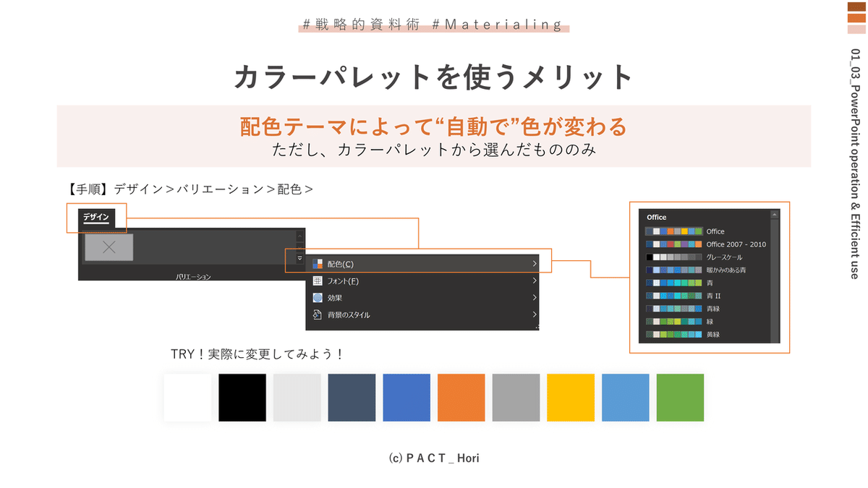Screen dimensions: 868x488
Task: Choose the Office 2007 - 2010 color theme
Action: (x=706, y=244)
